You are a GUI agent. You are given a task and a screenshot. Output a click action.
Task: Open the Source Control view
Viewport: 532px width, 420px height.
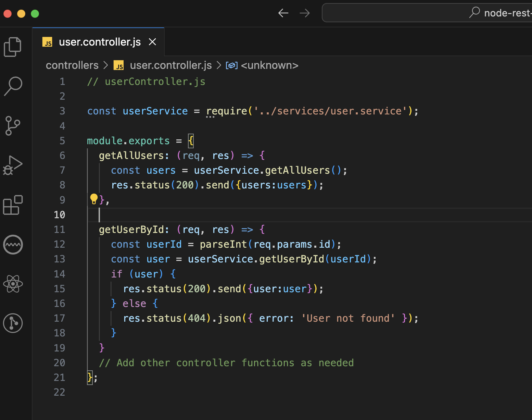[x=13, y=126]
